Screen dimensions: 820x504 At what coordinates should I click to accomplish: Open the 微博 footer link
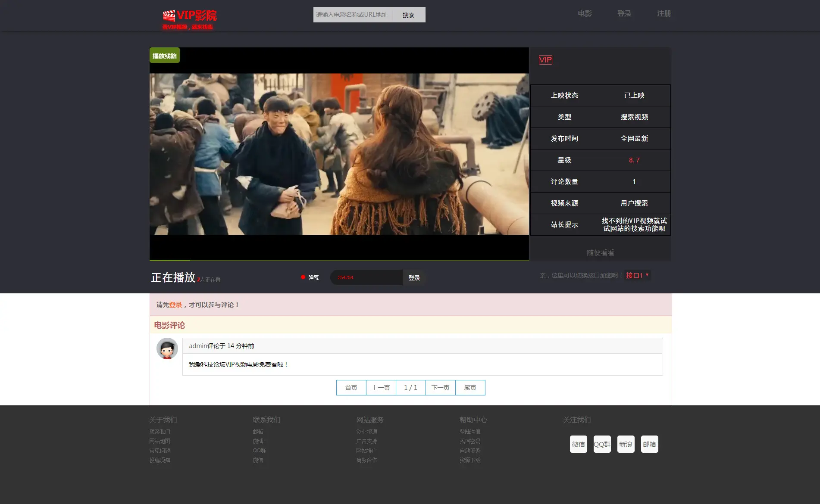pyautogui.click(x=258, y=441)
